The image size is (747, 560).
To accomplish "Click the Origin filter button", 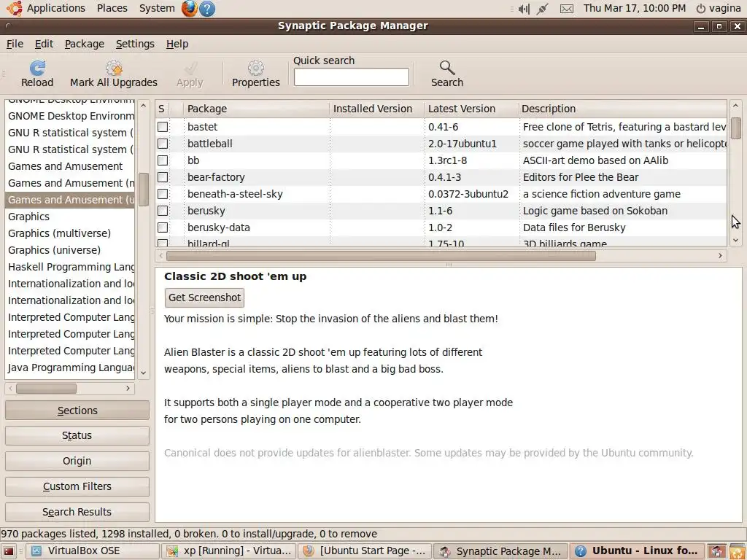I will [77, 461].
